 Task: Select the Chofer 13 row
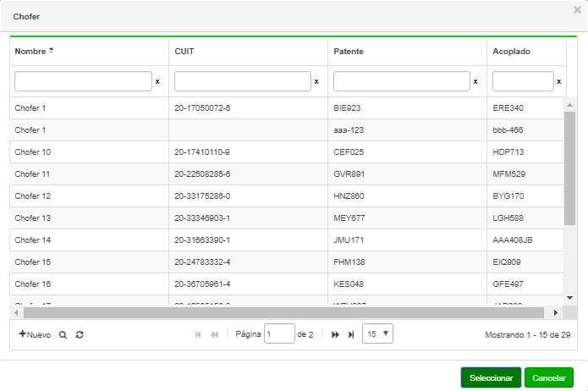click(x=287, y=218)
